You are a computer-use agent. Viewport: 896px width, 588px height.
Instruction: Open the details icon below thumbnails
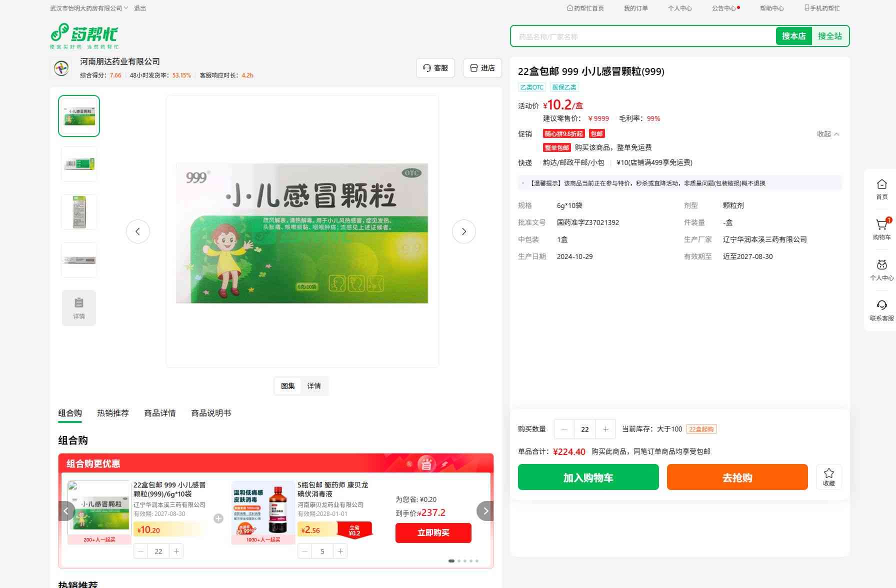click(79, 308)
